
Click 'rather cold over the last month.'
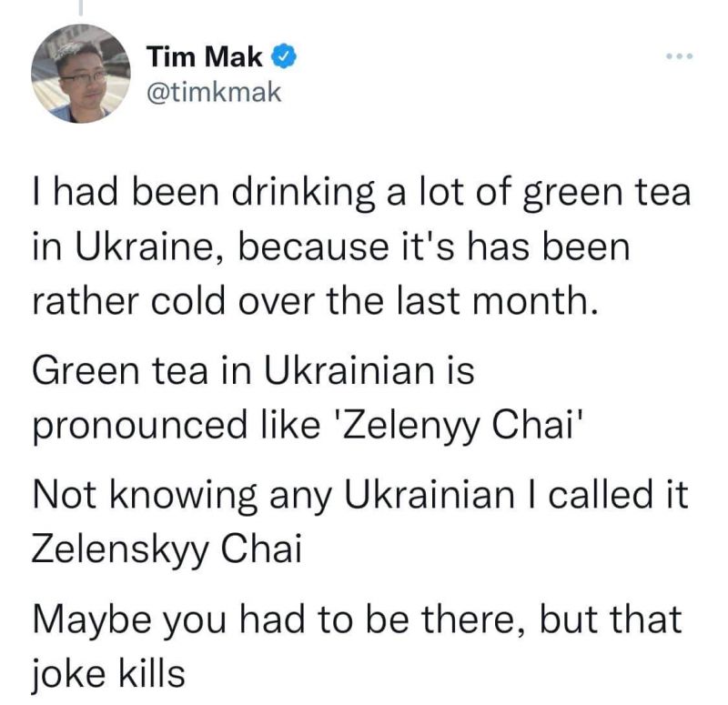tap(315, 301)
